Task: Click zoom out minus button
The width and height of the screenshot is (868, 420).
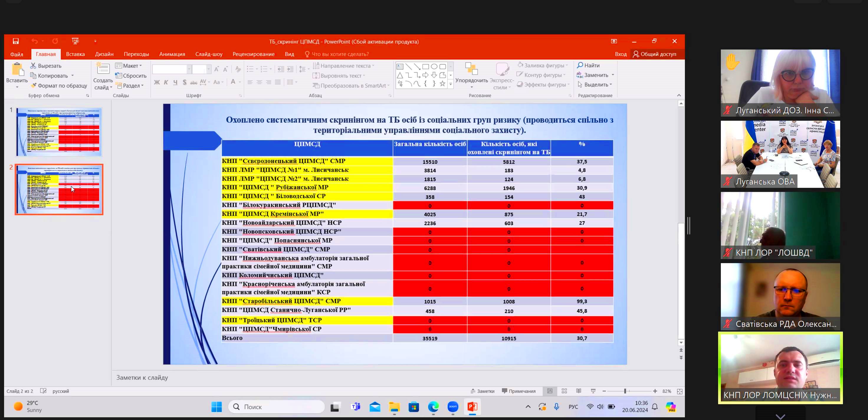Action: coord(604,391)
